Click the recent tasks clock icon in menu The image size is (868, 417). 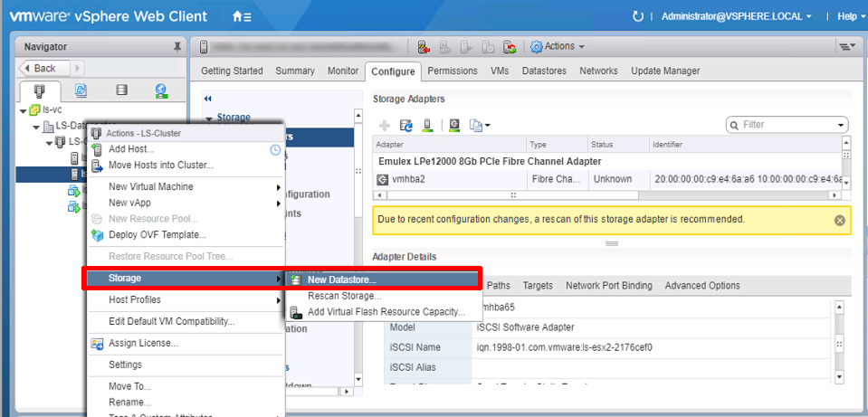pos(275,150)
